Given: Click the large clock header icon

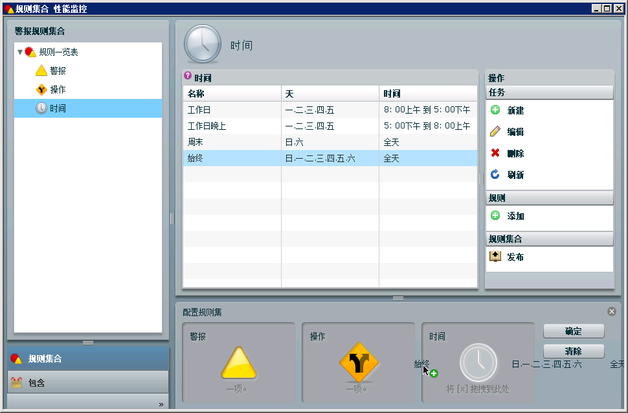Looking at the screenshot, I should (202, 44).
